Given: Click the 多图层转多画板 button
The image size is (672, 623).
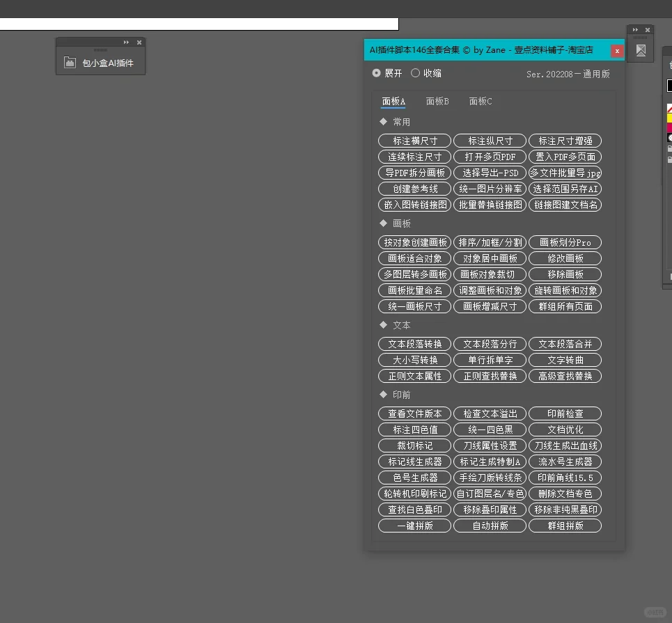Looking at the screenshot, I should [x=414, y=274].
